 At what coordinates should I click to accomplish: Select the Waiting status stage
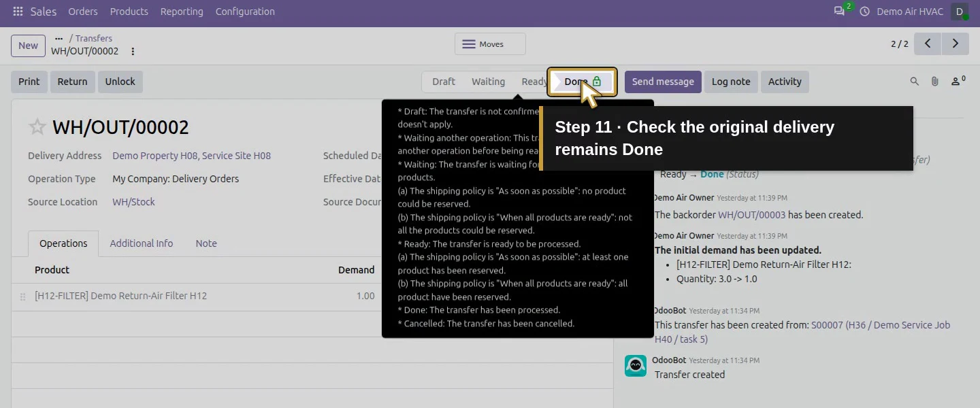pos(489,82)
